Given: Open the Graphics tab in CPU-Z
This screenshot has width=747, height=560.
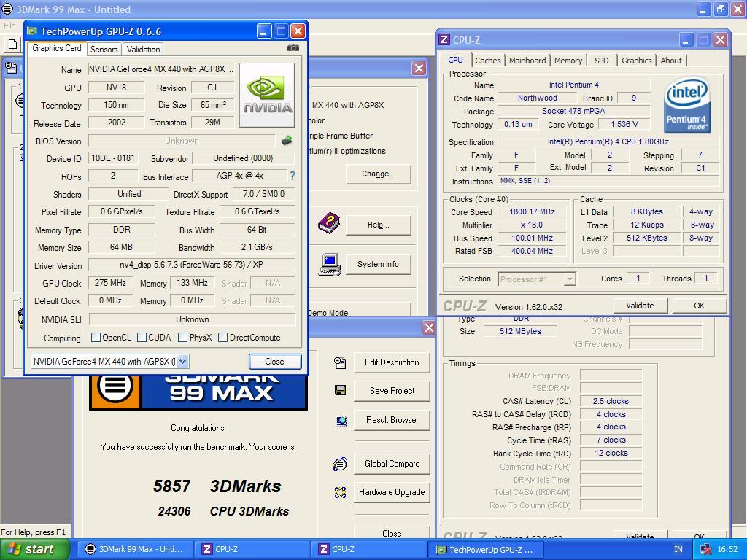Looking at the screenshot, I should click(x=636, y=61).
